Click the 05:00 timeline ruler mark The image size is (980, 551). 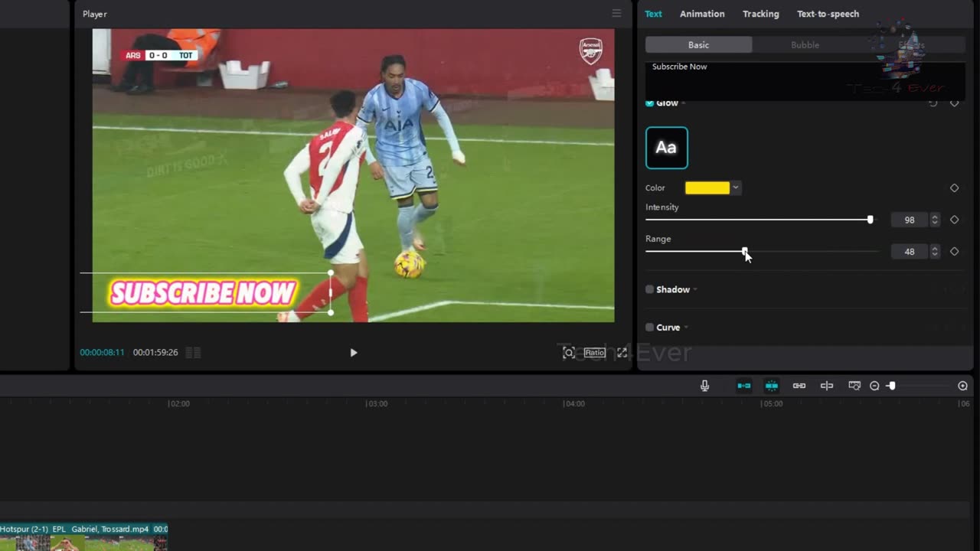coord(772,403)
